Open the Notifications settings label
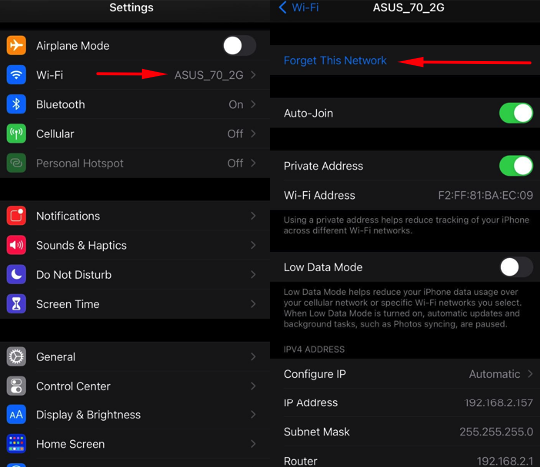Image resolution: width=540 pixels, height=467 pixels. click(68, 216)
